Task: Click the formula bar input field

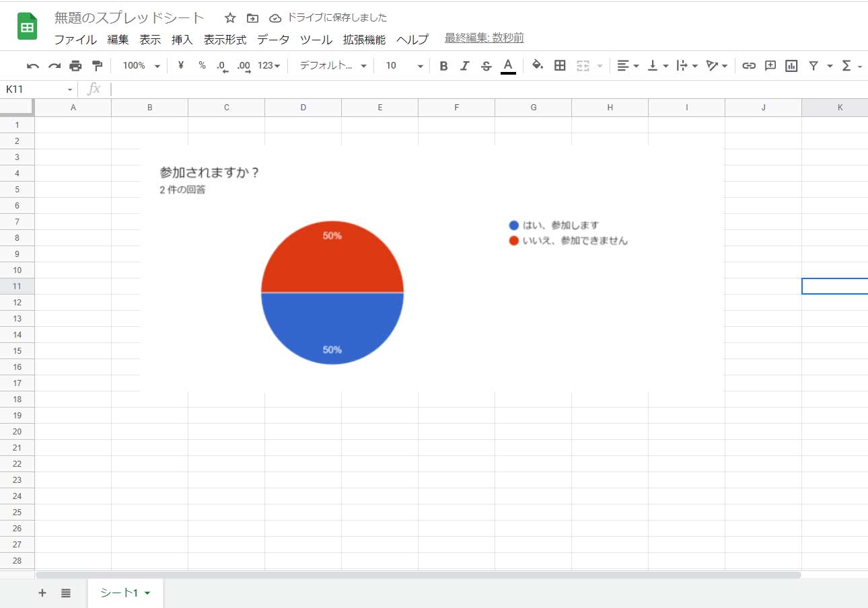Action: 471,89
